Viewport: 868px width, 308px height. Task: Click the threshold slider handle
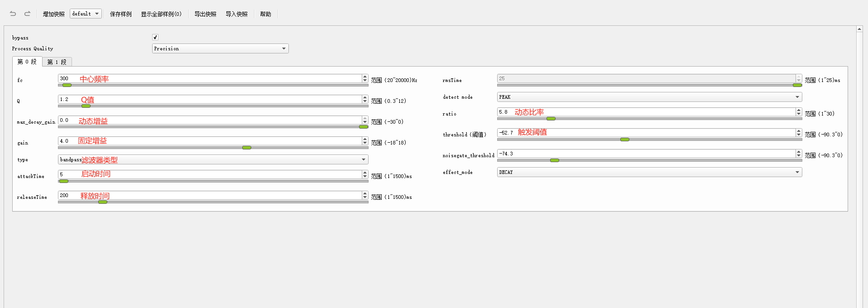pyautogui.click(x=625, y=140)
